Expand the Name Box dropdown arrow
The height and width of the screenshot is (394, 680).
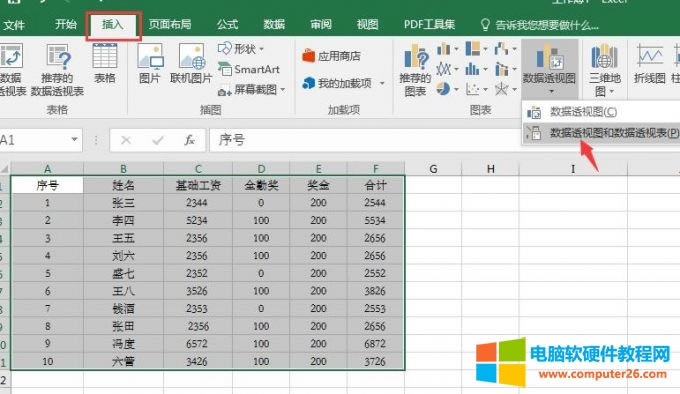[x=75, y=140]
